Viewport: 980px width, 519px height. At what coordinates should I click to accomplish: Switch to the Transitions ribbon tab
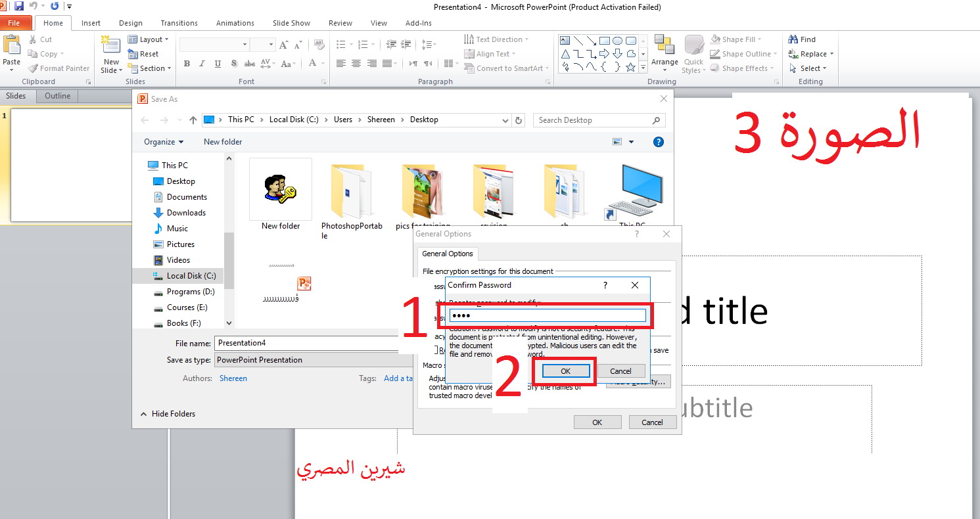pyautogui.click(x=179, y=23)
